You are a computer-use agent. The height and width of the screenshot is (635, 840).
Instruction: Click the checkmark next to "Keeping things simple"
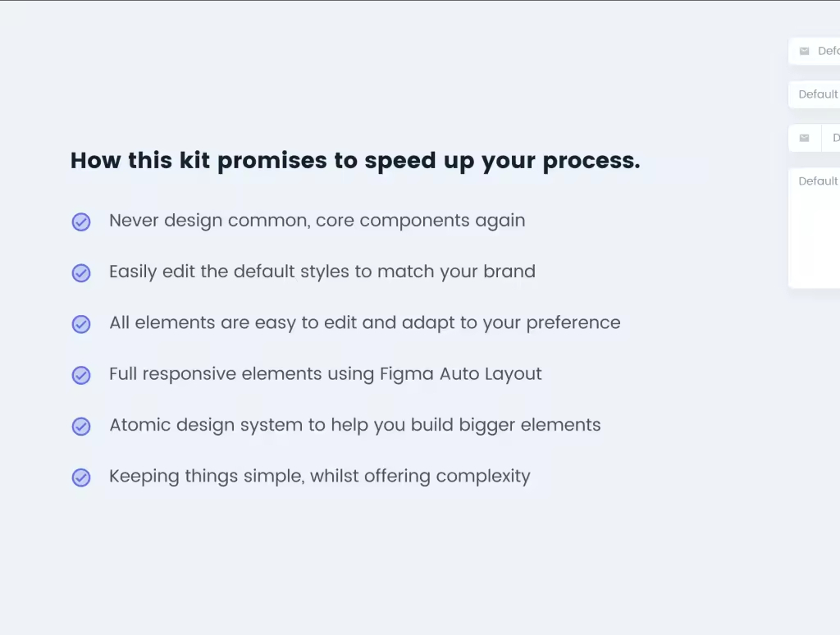(81, 477)
